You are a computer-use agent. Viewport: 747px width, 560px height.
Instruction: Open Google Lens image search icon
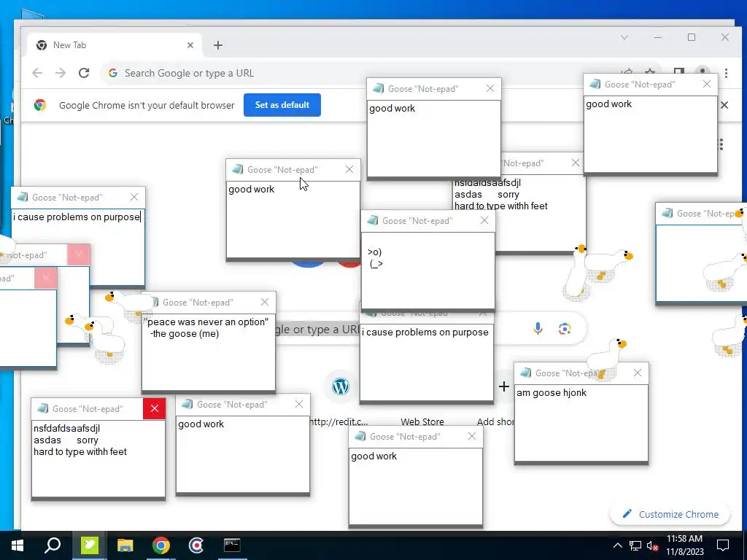(x=565, y=329)
